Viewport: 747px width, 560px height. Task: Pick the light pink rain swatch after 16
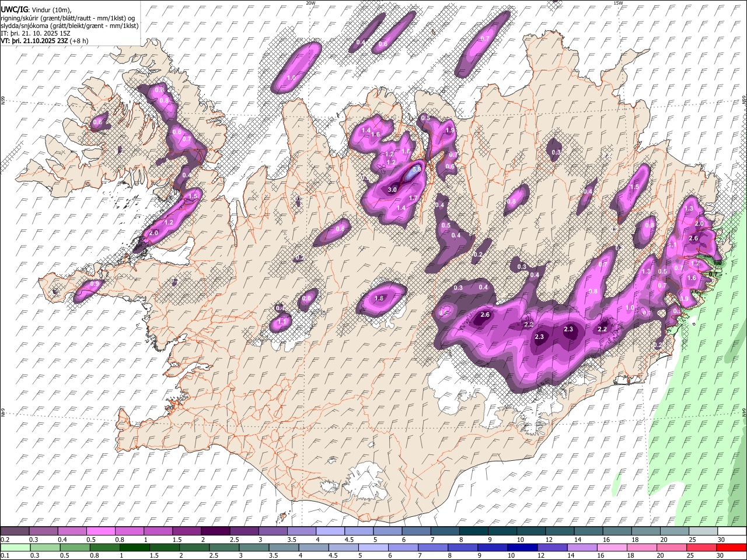click(612, 547)
